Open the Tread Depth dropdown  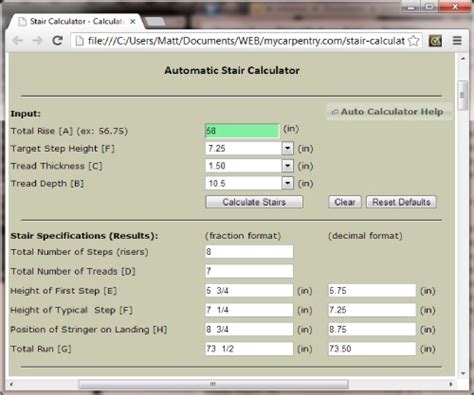coord(287,183)
